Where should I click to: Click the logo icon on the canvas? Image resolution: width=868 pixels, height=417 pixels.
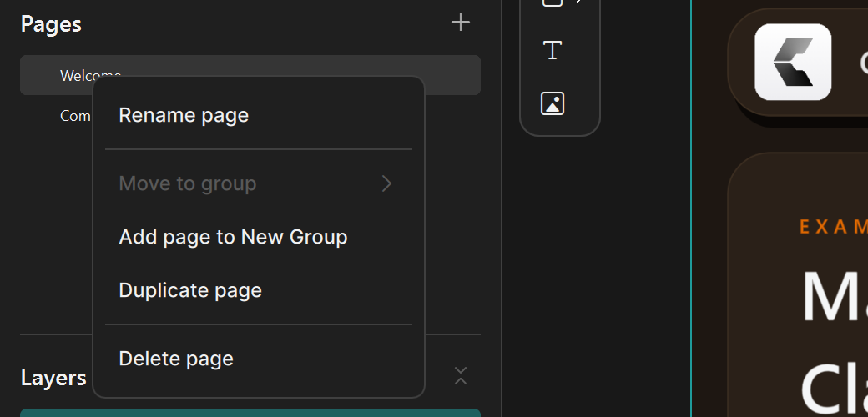[x=793, y=62]
